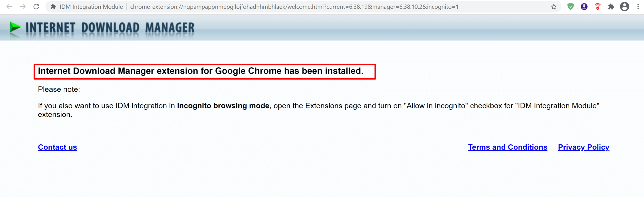
Task: Open the Chrome profile avatar menu
Action: [624, 6]
